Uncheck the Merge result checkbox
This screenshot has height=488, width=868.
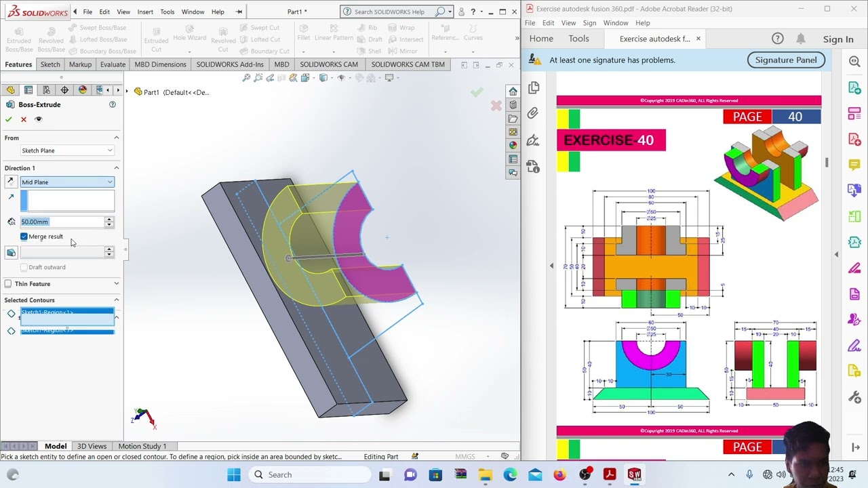24,237
